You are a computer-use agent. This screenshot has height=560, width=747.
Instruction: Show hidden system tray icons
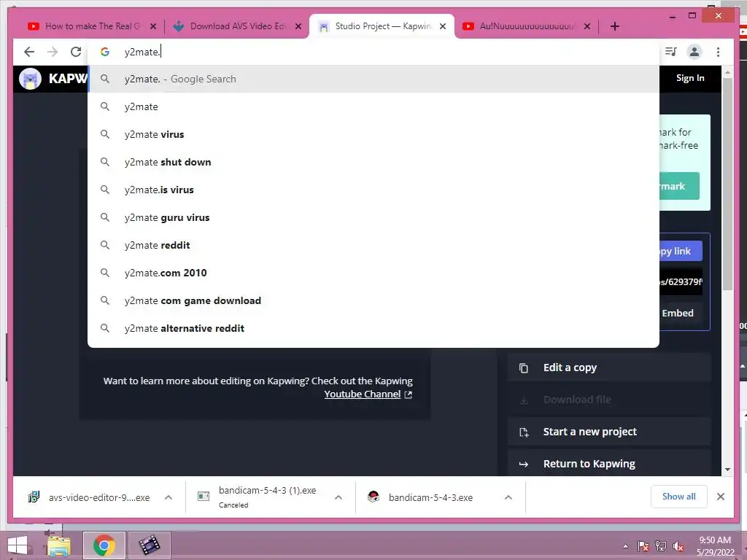(625, 546)
